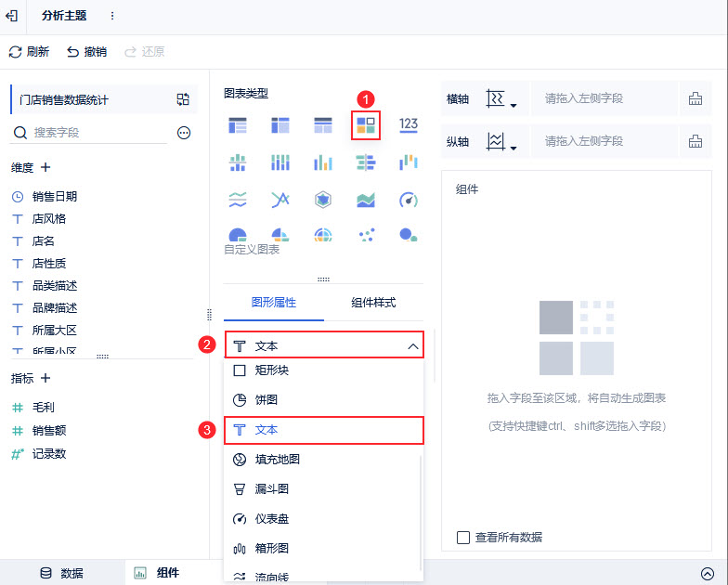The height and width of the screenshot is (585, 728).
Task: Select the 品类描述 dimension field
Action: click(54, 286)
